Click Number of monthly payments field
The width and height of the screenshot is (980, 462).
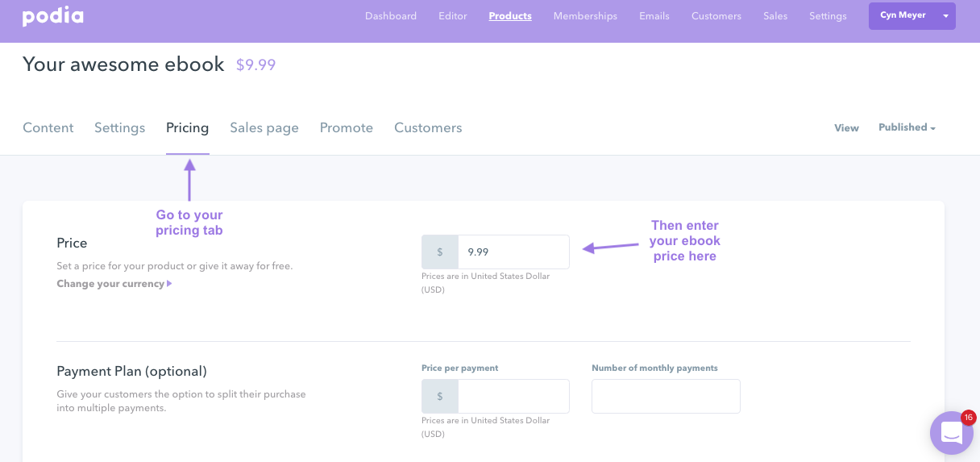click(x=666, y=397)
